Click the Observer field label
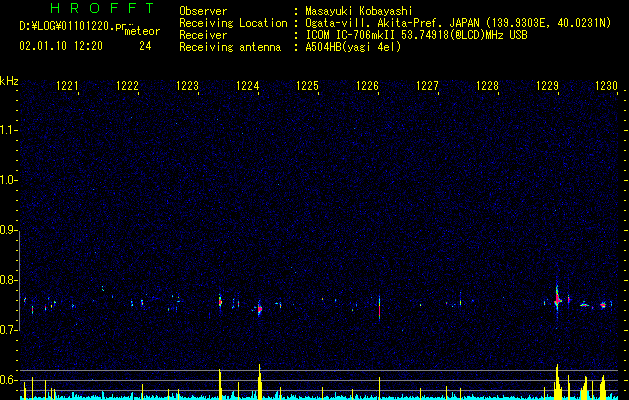629x400 pixels. 203,11
